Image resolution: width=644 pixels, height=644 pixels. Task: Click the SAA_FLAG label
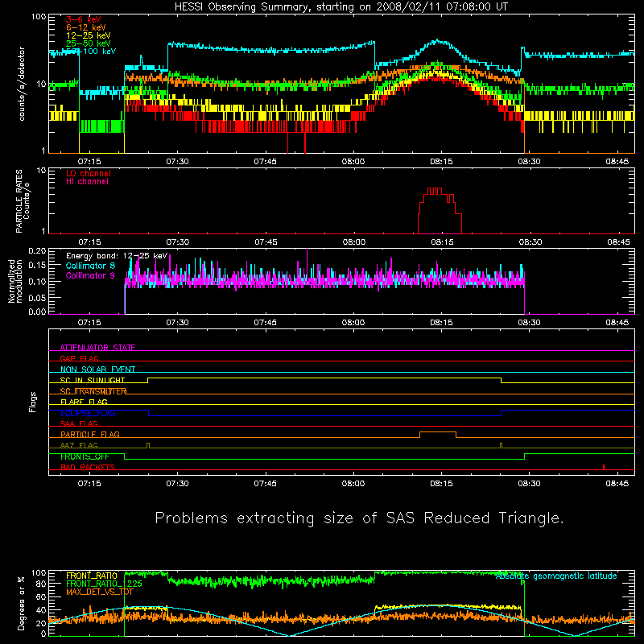coord(79,423)
